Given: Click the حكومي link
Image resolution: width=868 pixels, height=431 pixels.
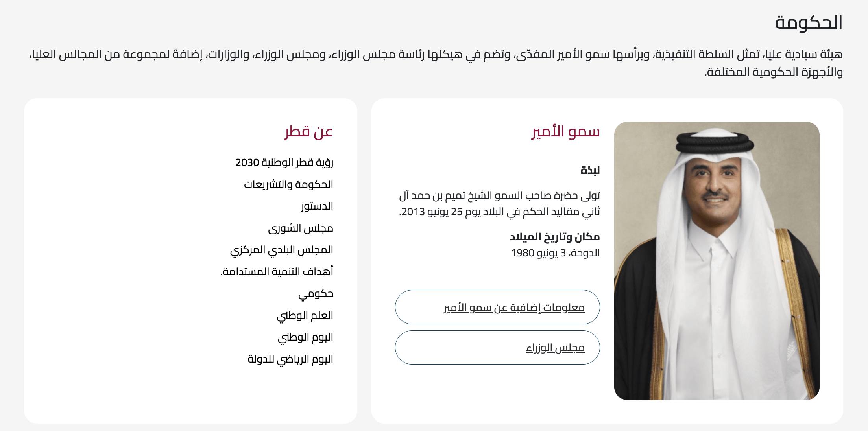Looking at the screenshot, I should point(316,294).
